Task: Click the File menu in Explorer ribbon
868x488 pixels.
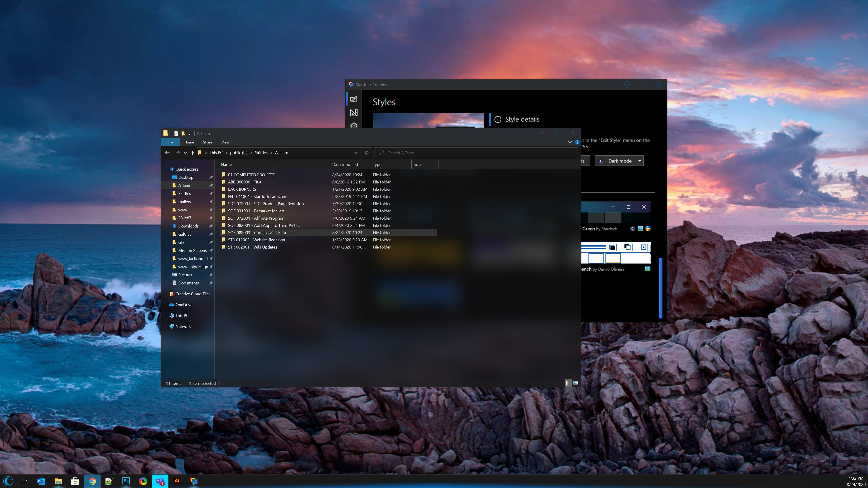Action: 170,142
